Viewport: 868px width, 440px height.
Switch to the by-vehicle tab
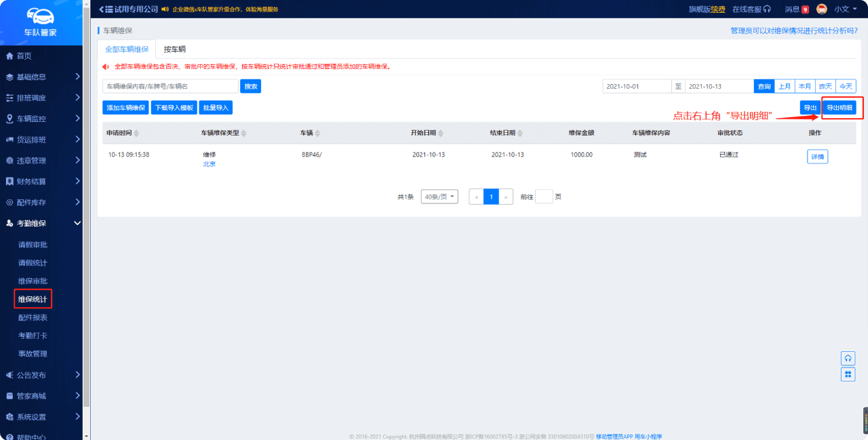pos(175,49)
